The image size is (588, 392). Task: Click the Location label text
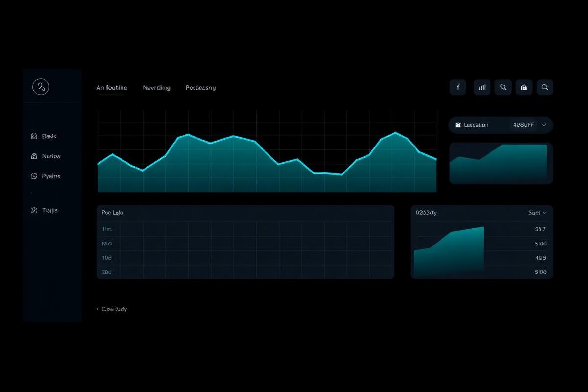click(476, 125)
